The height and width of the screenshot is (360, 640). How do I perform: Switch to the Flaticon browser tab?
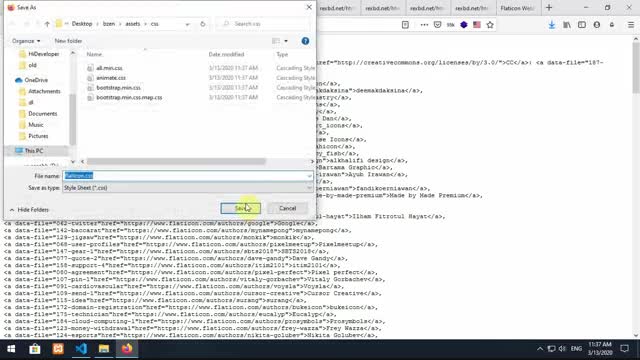tap(517, 8)
